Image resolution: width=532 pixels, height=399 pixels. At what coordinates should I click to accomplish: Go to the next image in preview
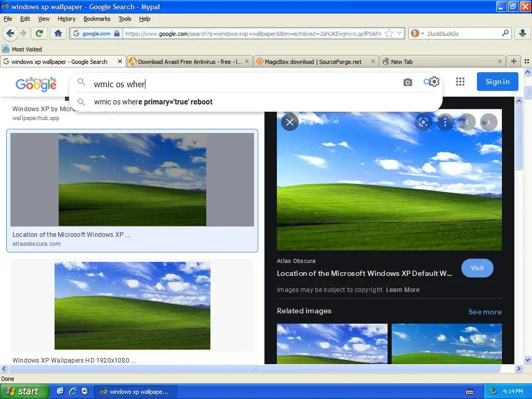pos(488,122)
